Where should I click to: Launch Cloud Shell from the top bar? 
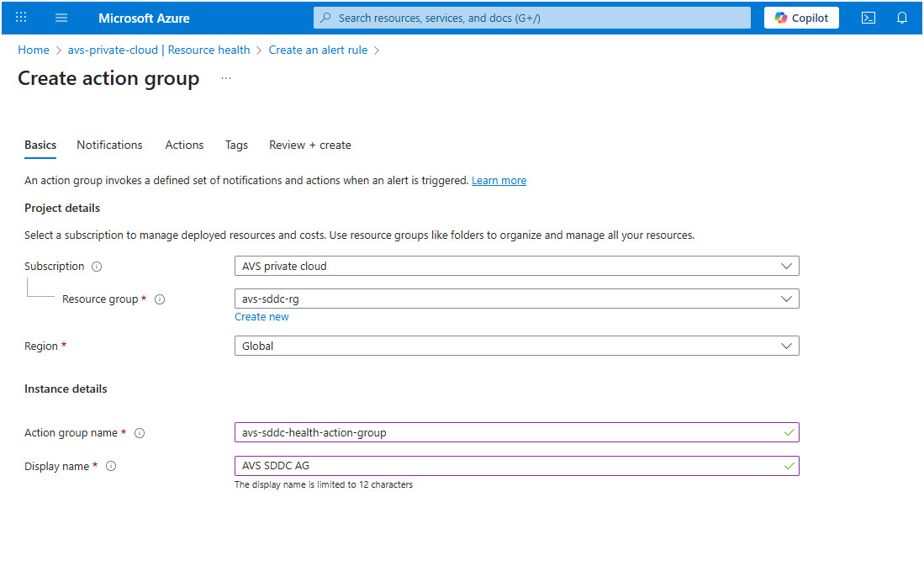click(x=869, y=18)
